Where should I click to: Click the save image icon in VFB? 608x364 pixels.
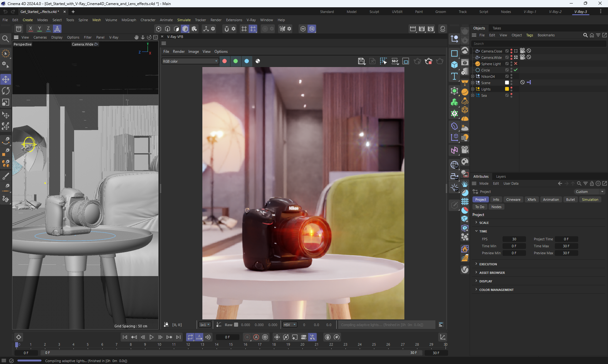coord(361,61)
